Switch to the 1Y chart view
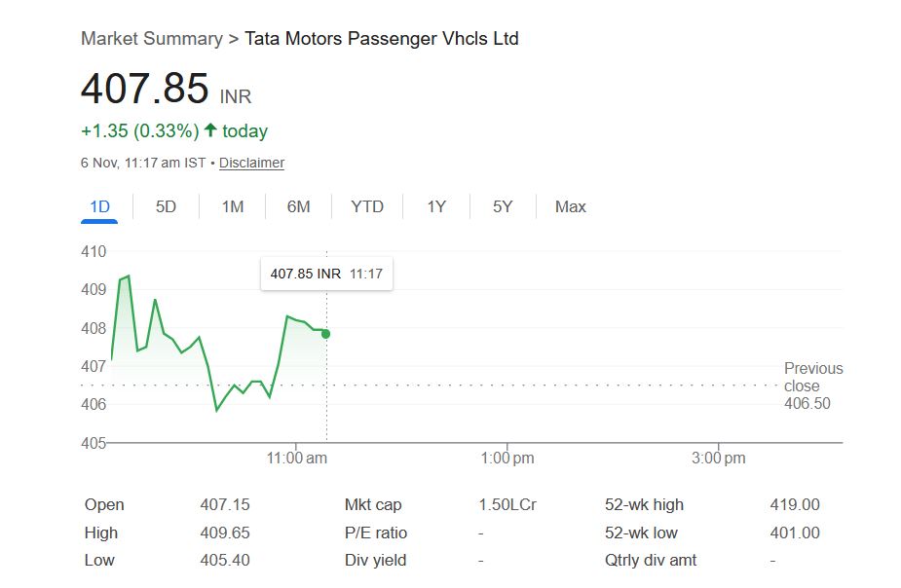Screen dimensions: 901x588 coord(436,206)
